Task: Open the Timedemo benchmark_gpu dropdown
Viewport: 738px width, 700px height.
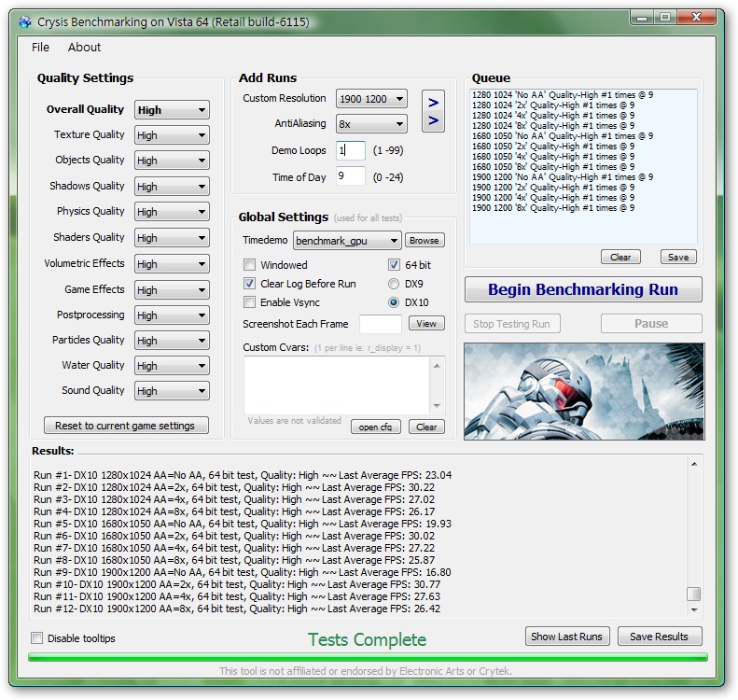Action: [347, 241]
